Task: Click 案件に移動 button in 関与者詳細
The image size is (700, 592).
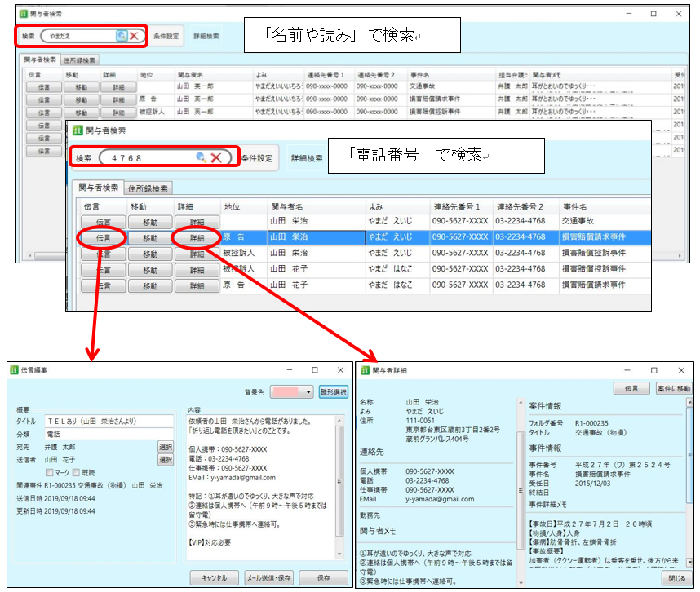Action: pyautogui.click(x=674, y=389)
